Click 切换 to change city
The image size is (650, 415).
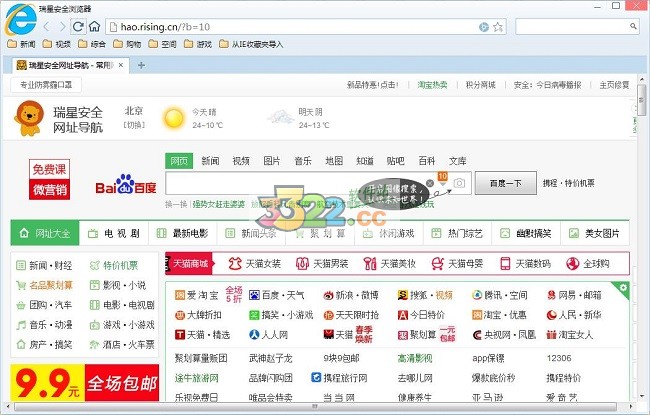tap(134, 125)
